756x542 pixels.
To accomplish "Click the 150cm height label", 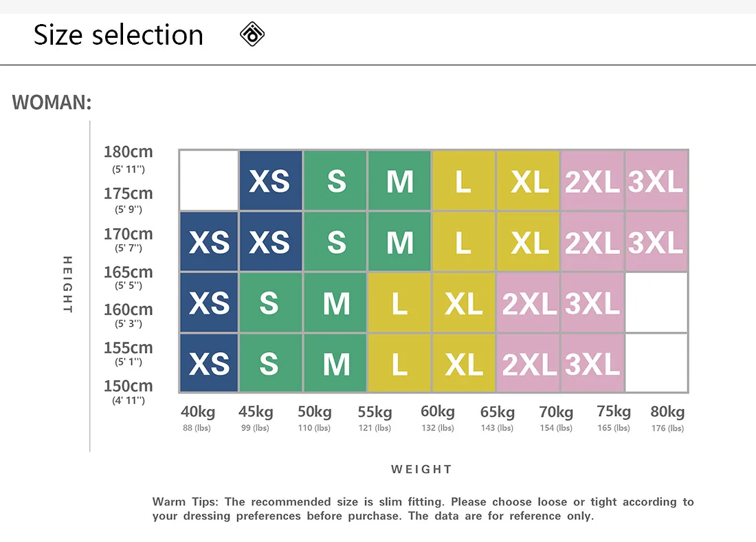I will pos(129,386).
